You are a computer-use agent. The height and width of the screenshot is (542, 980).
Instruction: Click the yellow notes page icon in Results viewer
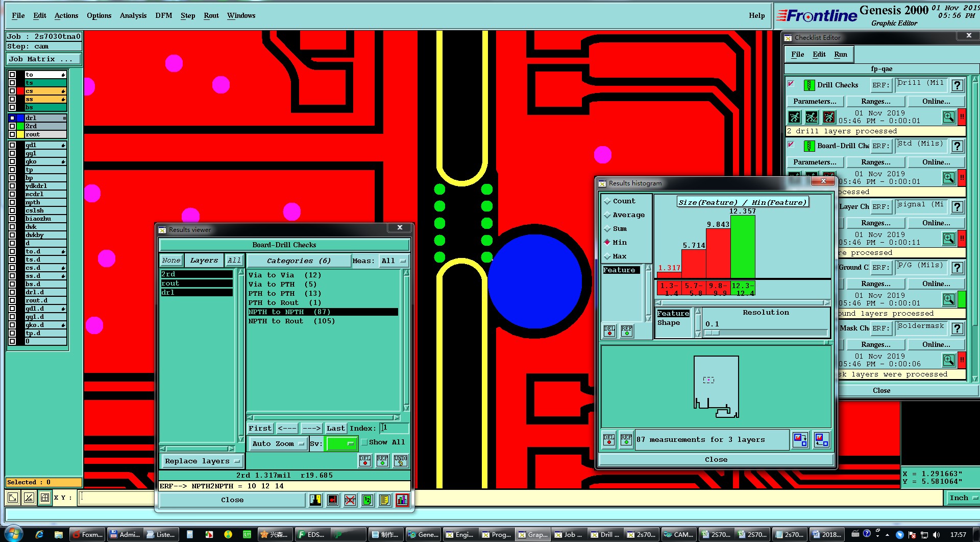385,500
